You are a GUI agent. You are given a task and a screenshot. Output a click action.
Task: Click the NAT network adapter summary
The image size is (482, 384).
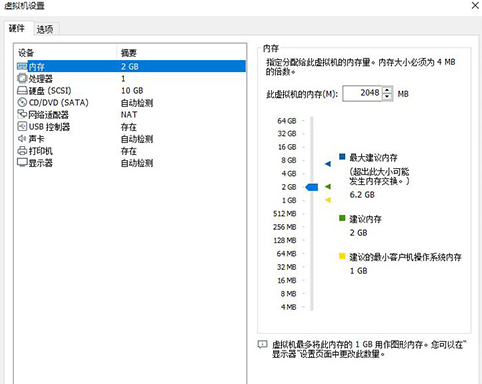tap(129, 115)
